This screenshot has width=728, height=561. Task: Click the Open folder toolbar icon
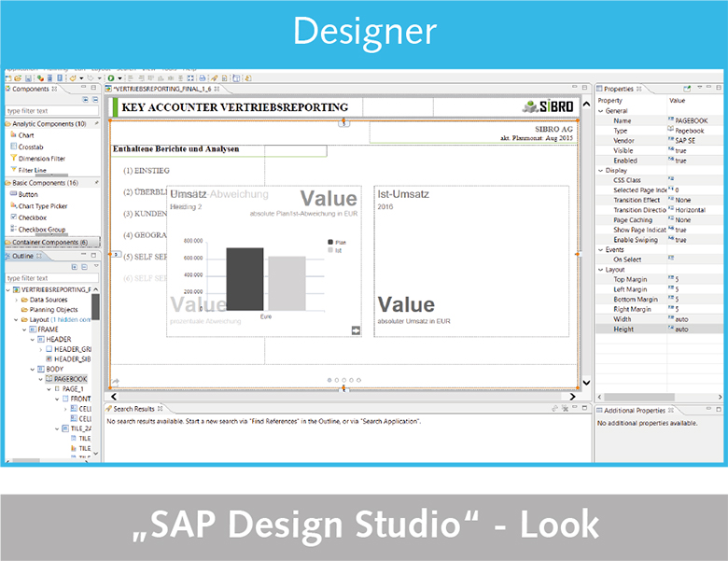click(x=18, y=78)
